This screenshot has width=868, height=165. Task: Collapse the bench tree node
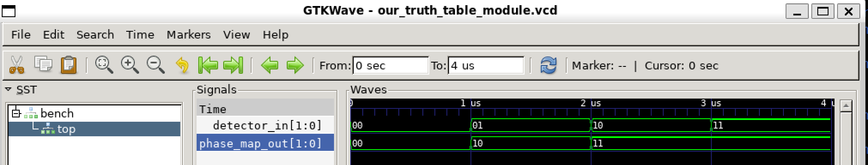tap(16, 114)
